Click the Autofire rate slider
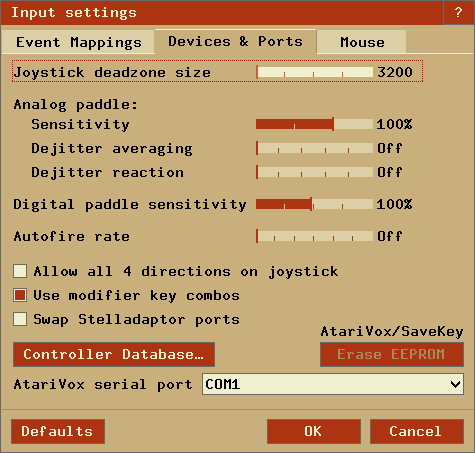The image size is (475, 453). tap(314, 236)
